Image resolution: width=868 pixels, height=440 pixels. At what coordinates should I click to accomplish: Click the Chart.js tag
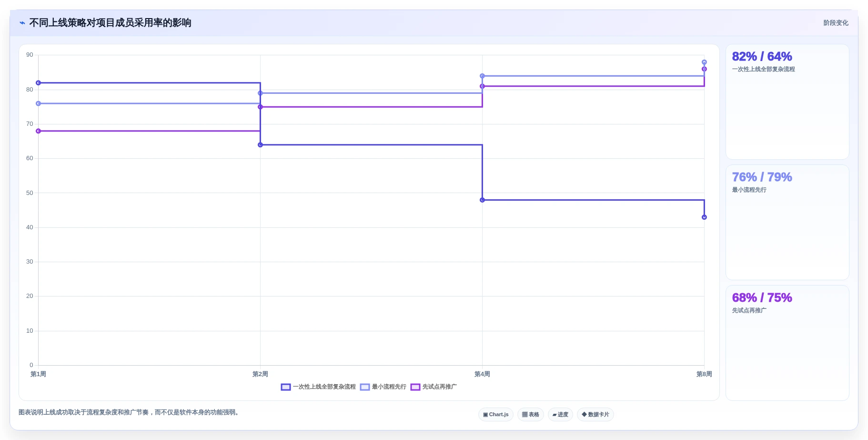pyautogui.click(x=496, y=415)
